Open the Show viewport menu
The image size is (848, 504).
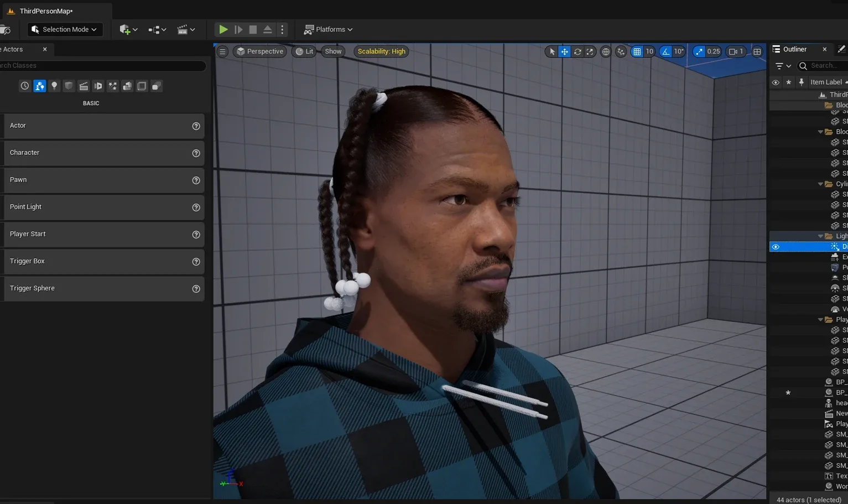pyautogui.click(x=333, y=51)
